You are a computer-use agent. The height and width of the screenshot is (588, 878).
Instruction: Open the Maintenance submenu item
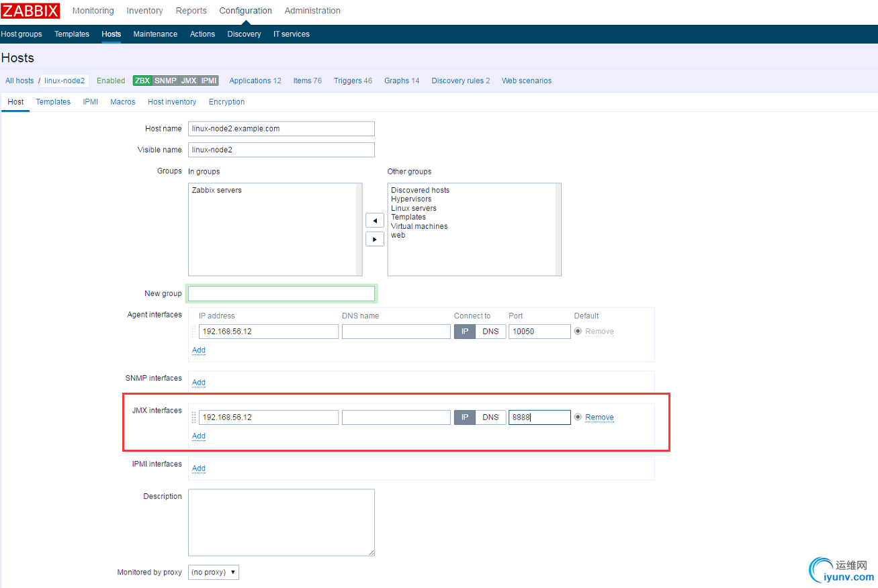pyautogui.click(x=155, y=34)
